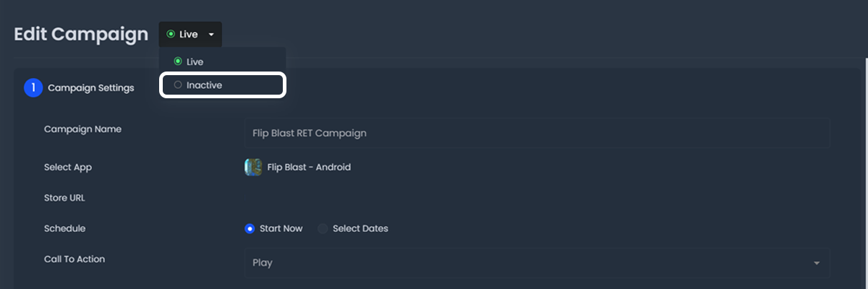This screenshot has width=868, height=289.
Task: Click the blue step 1 badge
Action: click(33, 88)
